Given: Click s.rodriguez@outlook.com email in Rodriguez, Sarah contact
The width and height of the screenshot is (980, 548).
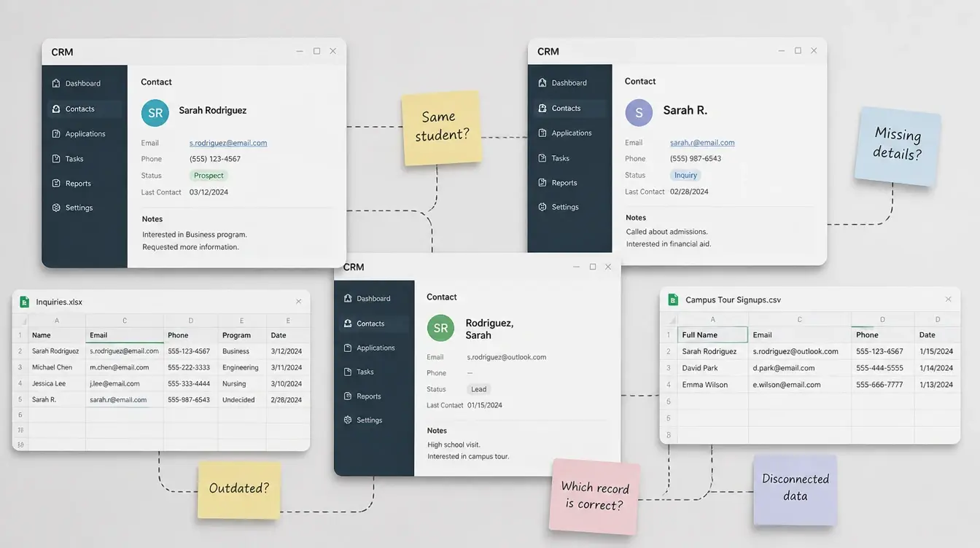Looking at the screenshot, I should point(507,357).
